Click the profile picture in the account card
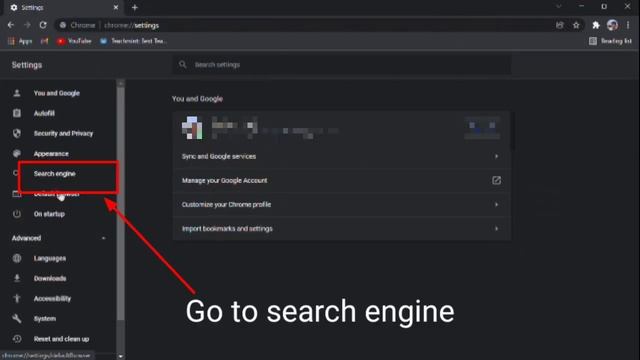 point(192,127)
